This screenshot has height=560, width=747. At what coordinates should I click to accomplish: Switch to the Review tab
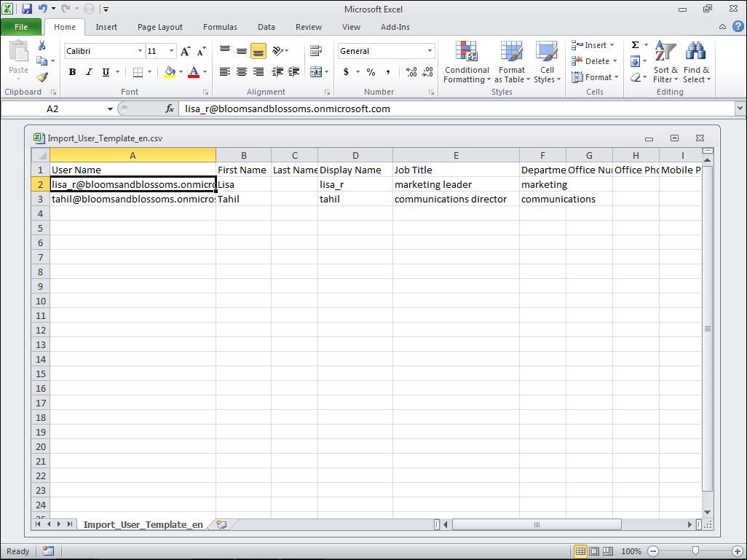[309, 27]
